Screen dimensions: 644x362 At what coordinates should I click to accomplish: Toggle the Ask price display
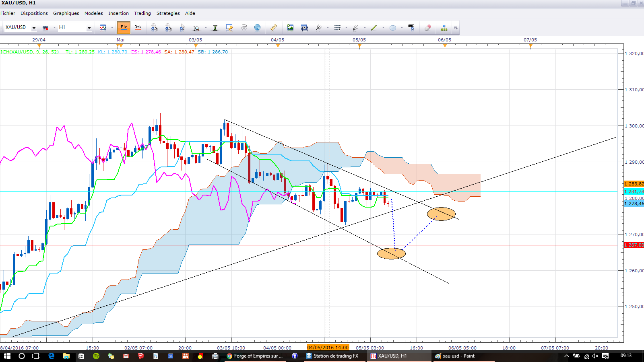[138, 27]
